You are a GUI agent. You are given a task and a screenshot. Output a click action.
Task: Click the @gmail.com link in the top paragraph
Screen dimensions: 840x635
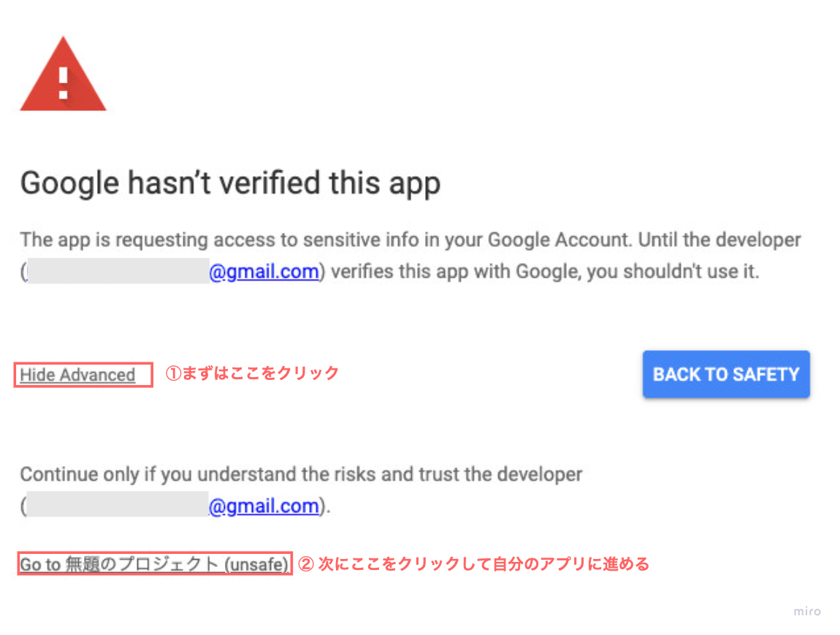coord(264,272)
